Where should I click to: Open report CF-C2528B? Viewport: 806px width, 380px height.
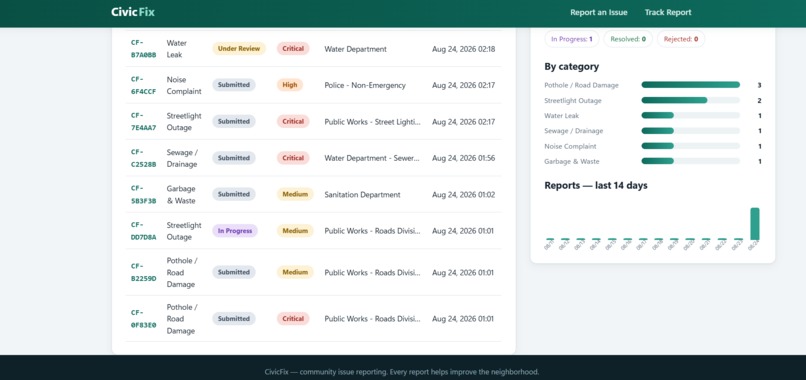(143, 158)
